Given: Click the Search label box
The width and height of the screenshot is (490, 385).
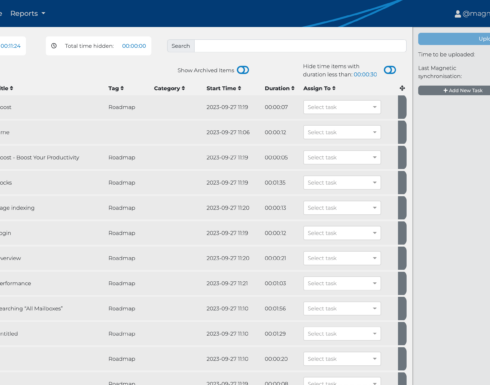Looking at the screenshot, I should [181, 46].
